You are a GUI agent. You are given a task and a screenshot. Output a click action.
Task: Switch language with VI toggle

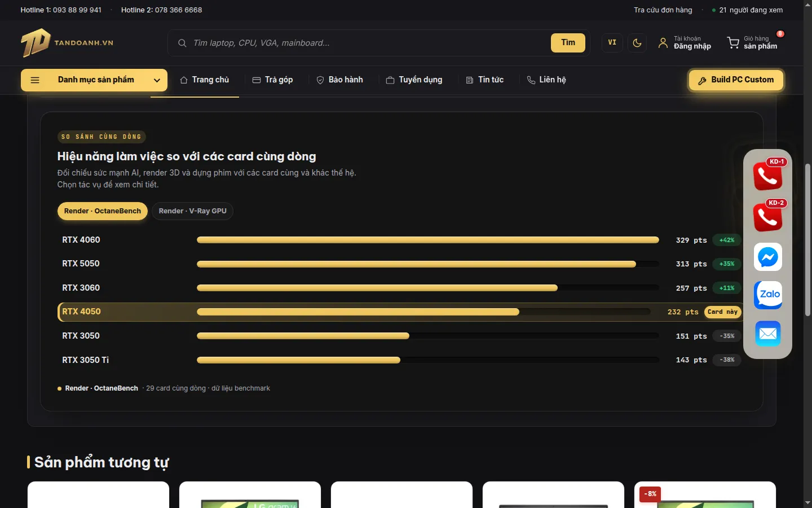[612, 43]
